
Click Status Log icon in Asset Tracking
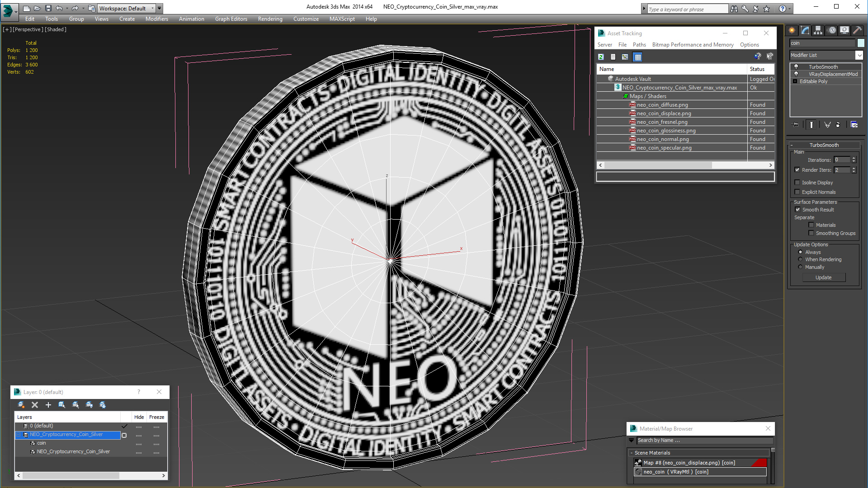613,57
